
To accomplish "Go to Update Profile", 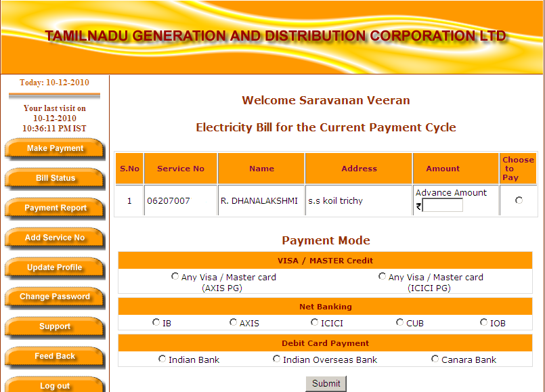I will pos(55,267).
